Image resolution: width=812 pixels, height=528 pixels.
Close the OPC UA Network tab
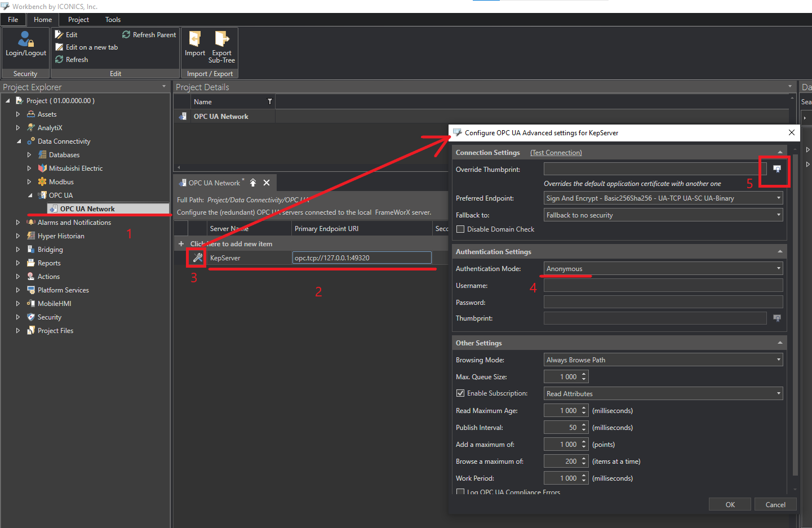(267, 183)
